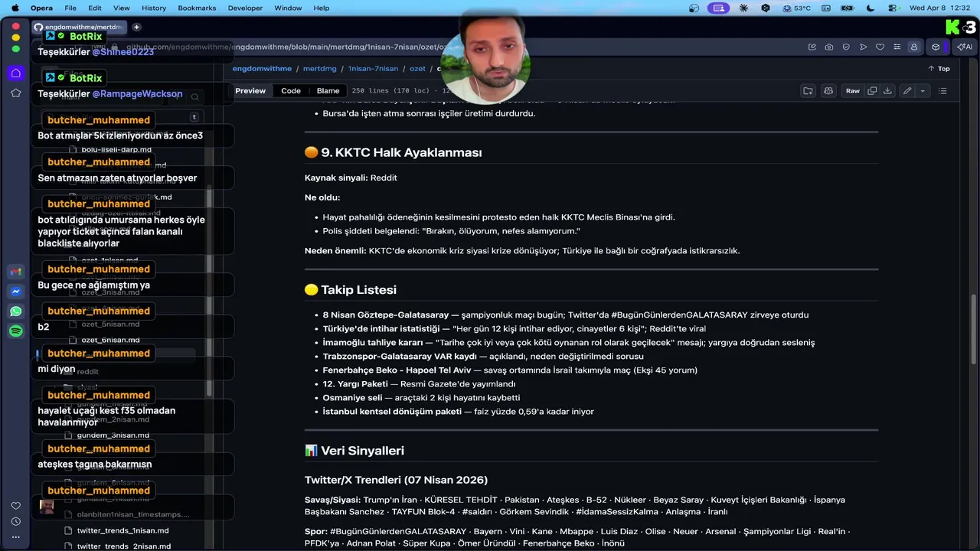980x551 pixels.
Task: Open the extensions cube icon
Action: pos(936,47)
